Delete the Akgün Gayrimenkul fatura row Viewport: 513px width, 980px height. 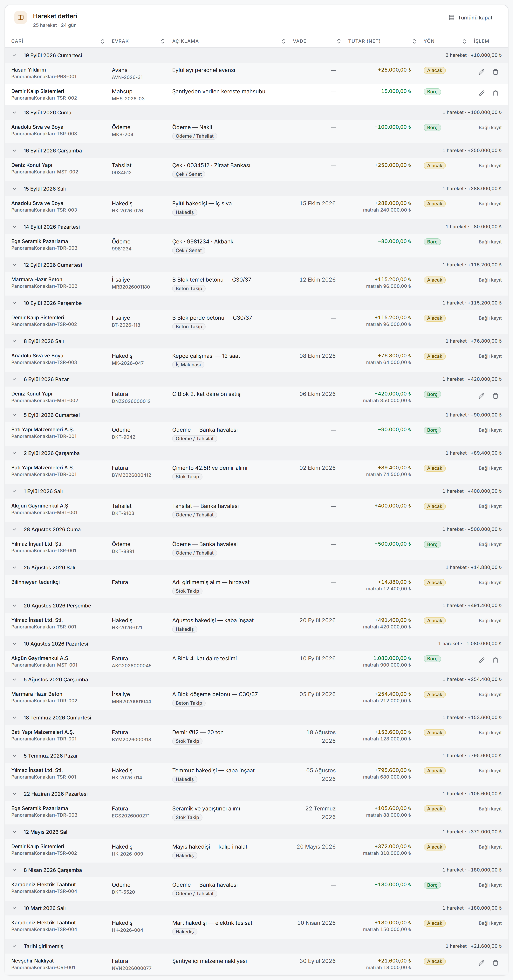pos(495,661)
